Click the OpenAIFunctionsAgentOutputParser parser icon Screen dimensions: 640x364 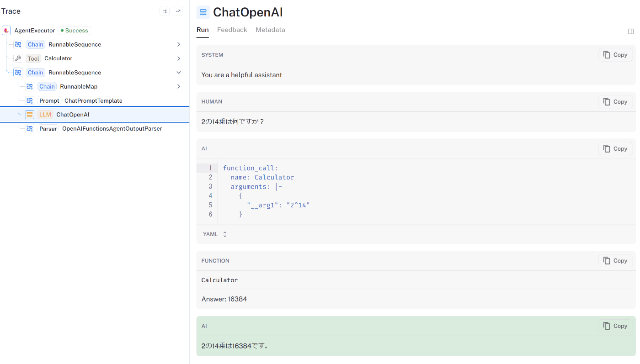click(30, 129)
